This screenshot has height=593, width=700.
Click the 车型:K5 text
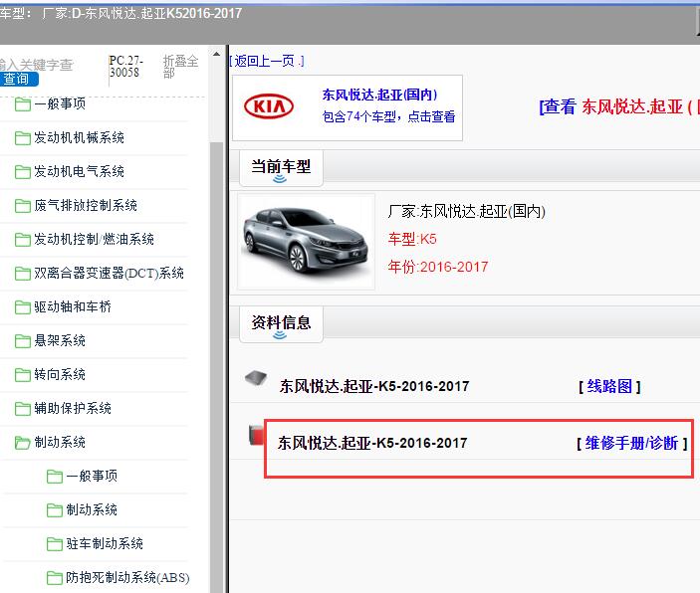click(x=412, y=239)
